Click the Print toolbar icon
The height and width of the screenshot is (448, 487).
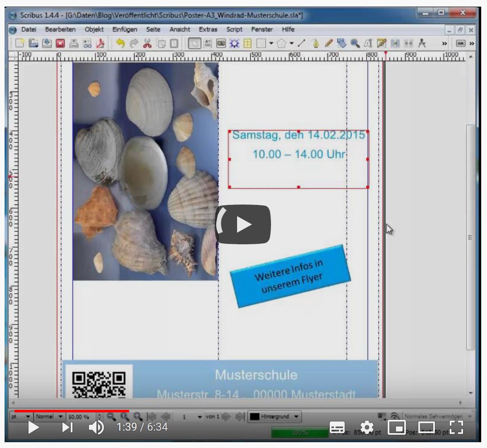click(74, 43)
